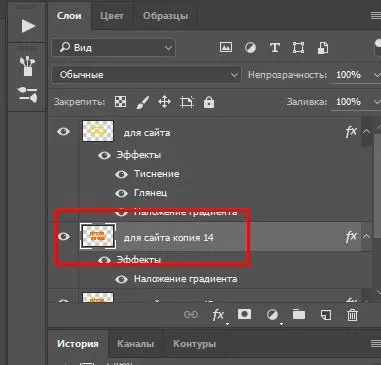Filter layers by pixel image icon
Screen dimensions: 381x365
click(x=226, y=48)
